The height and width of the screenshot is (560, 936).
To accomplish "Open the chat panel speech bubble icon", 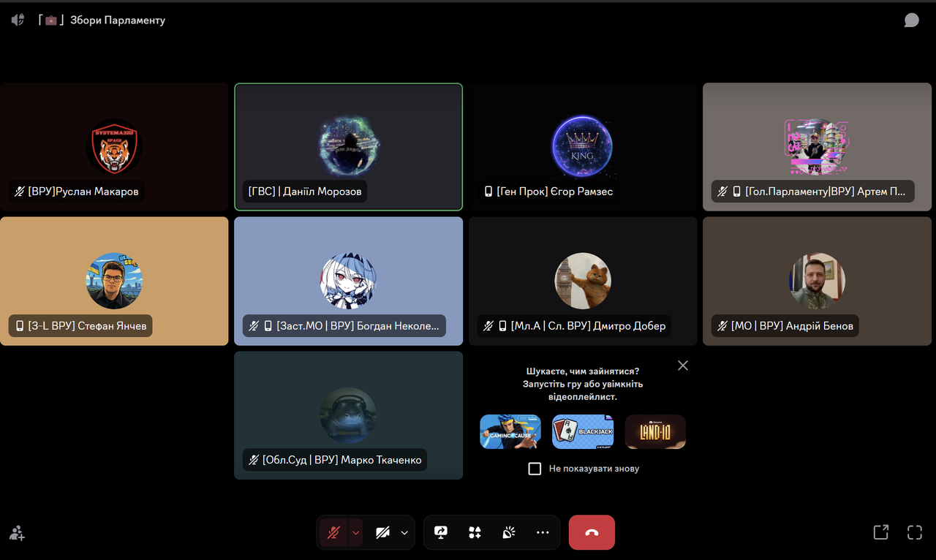I will [x=911, y=20].
